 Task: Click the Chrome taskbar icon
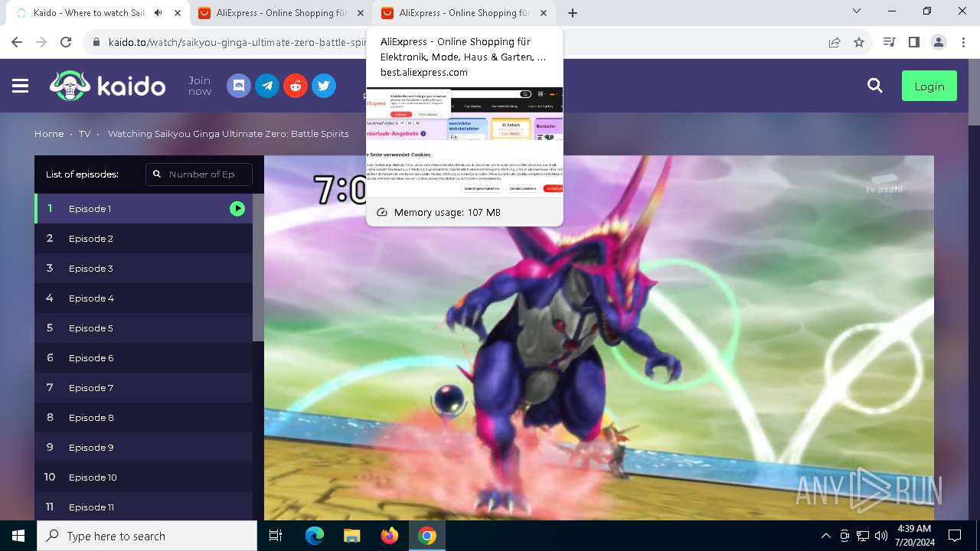[427, 536]
